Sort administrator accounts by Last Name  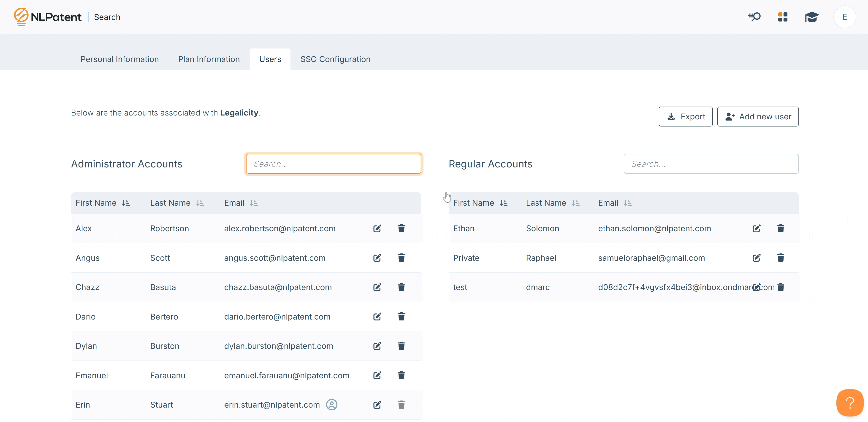point(200,203)
